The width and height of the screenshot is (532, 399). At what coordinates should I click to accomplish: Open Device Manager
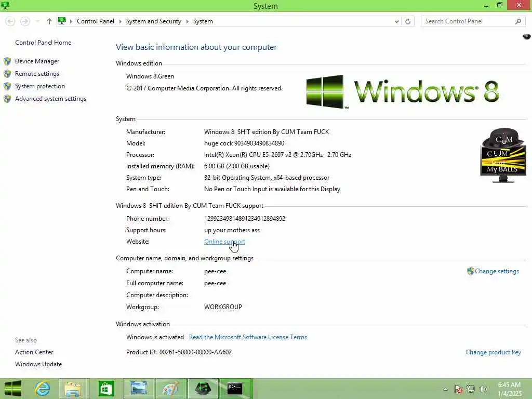37,61
